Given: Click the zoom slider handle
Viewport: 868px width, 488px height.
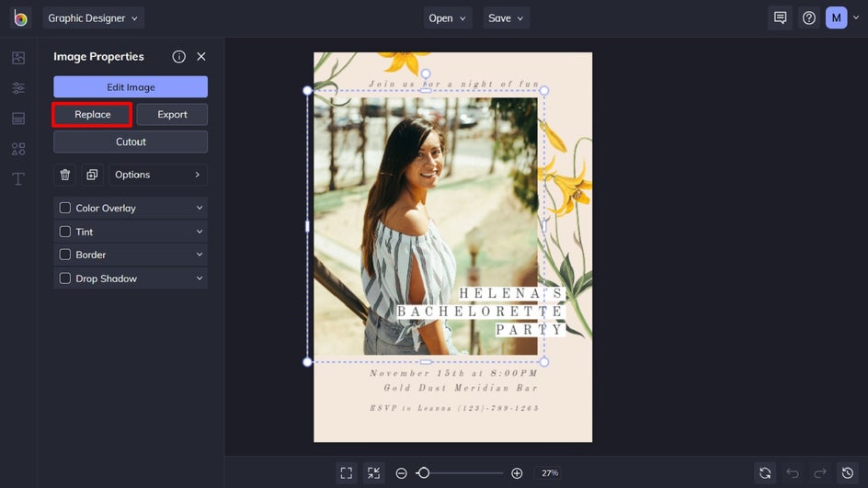Looking at the screenshot, I should (x=423, y=473).
